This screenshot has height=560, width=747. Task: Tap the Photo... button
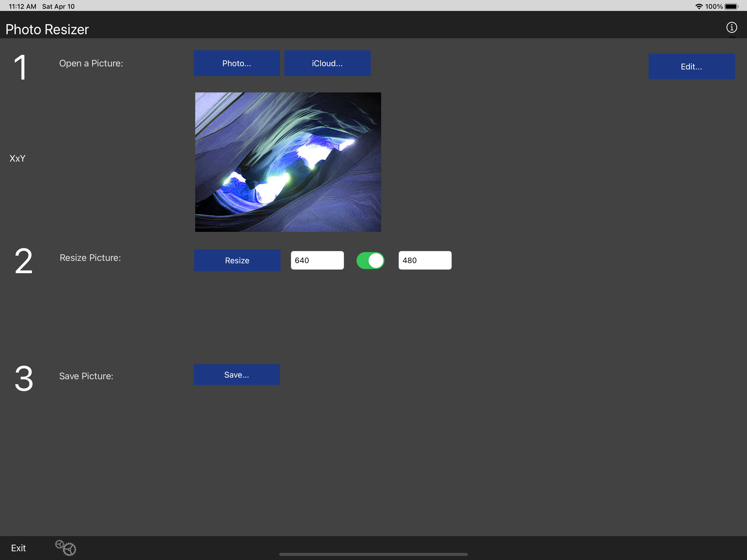click(x=237, y=63)
